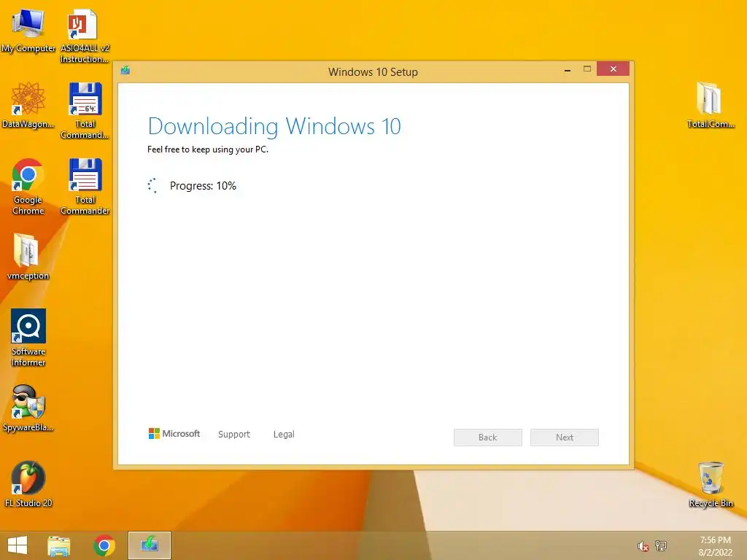
Task: Open the Software Informer shortcut
Action: tap(28, 337)
